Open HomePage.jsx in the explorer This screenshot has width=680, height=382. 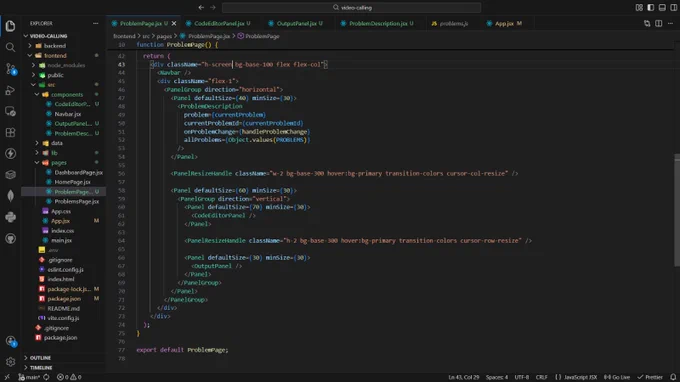[x=72, y=182]
